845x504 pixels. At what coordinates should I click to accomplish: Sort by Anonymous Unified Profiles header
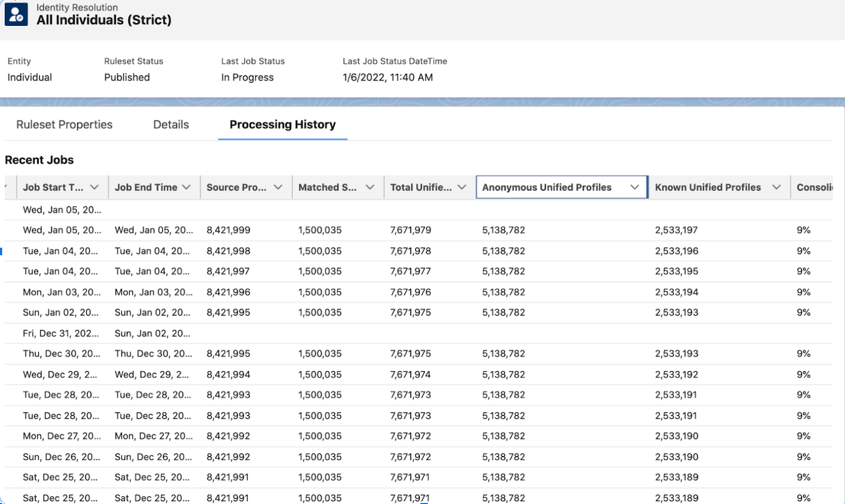point(546,187)
